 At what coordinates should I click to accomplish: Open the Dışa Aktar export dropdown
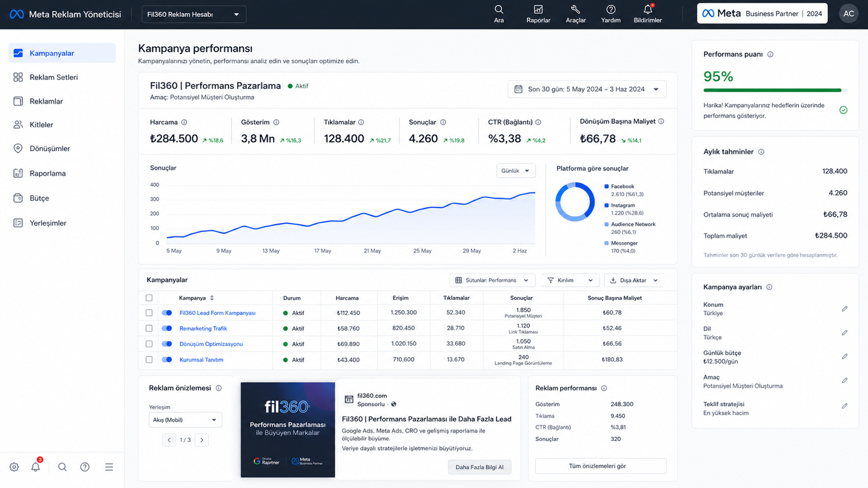pos(634,280)
